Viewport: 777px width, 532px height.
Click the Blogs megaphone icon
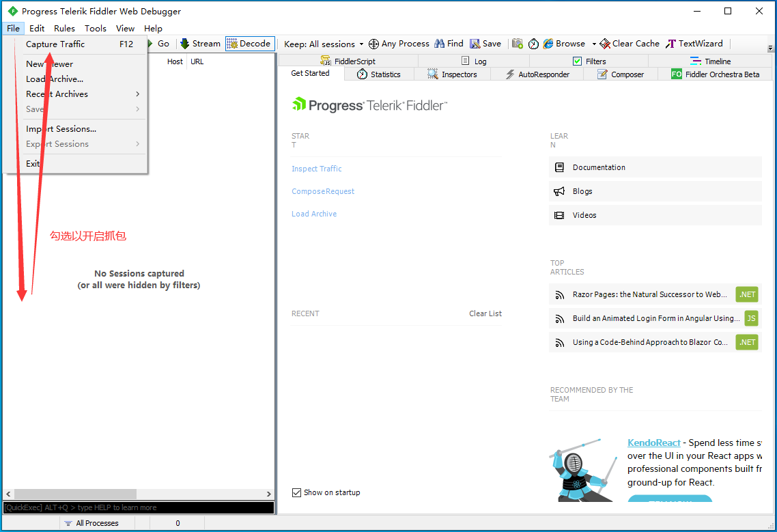tap(559, 191)
